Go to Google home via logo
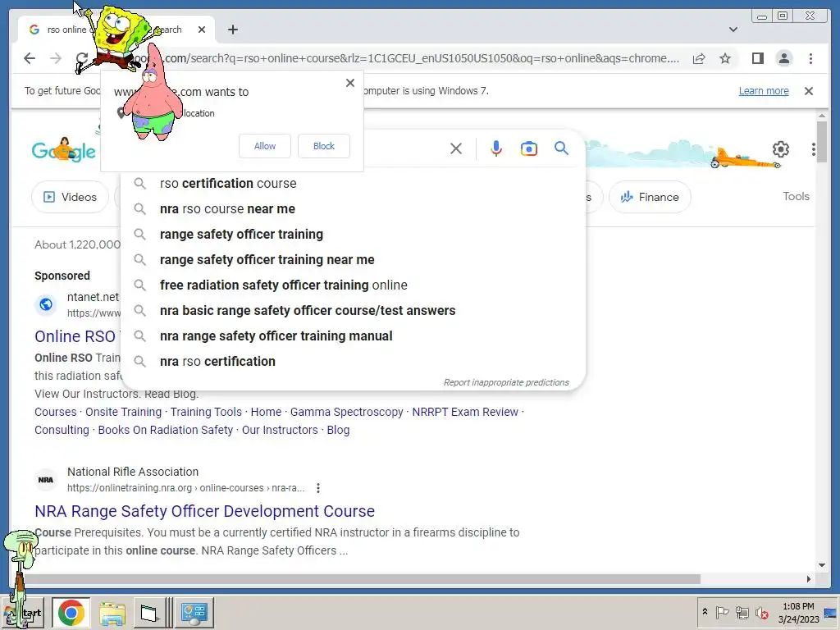Image resolution: width=840 pixels, height=630 pixels. point(64,150)
